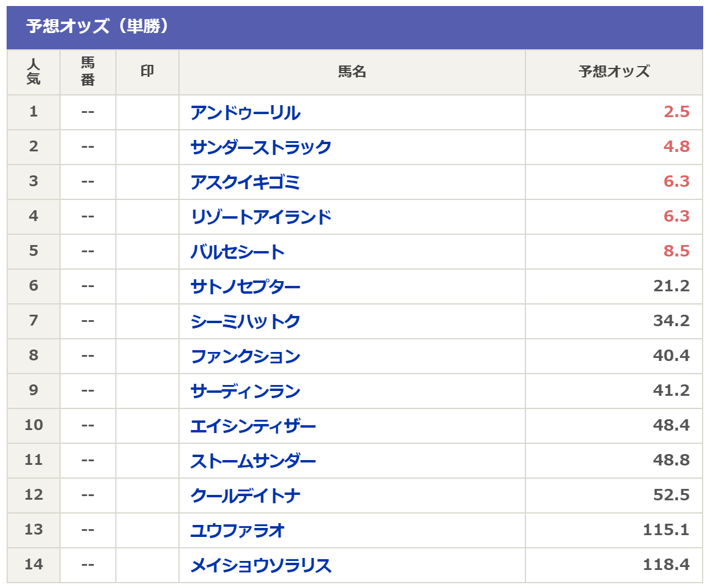Select the クールデイトナ horse link

pos(245,496)
